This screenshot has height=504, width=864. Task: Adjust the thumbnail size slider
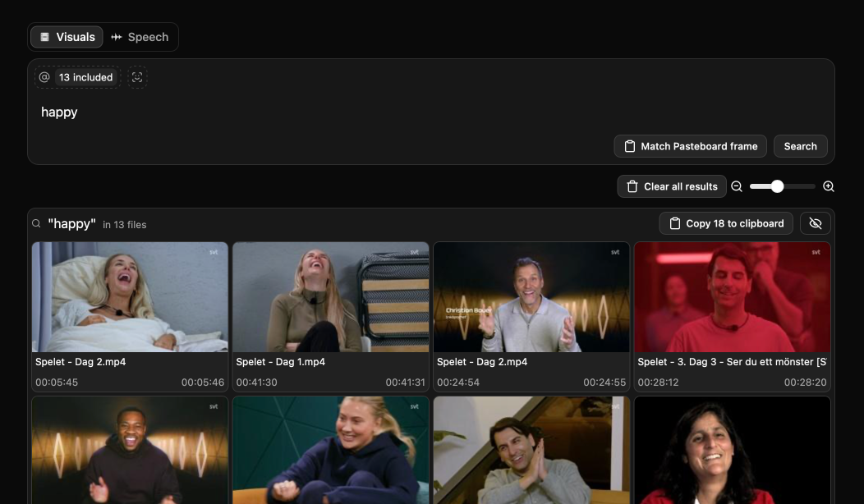click(x=776, y=186)
